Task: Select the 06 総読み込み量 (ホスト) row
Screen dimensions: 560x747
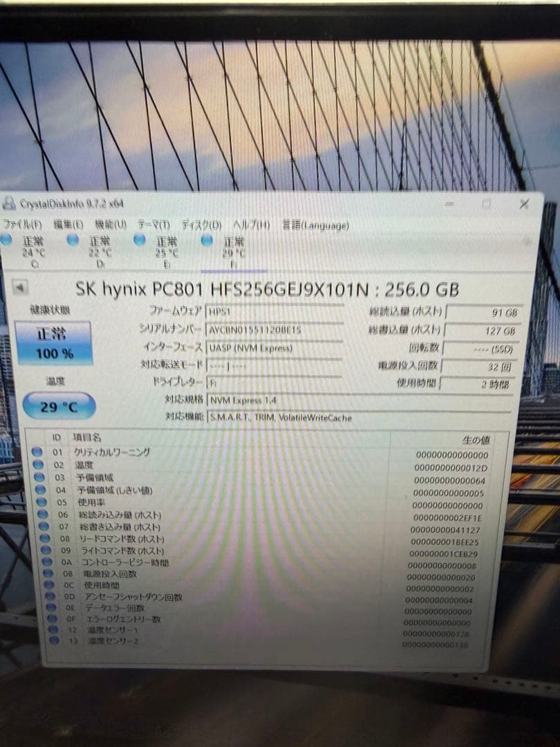Action: point(262,515)
